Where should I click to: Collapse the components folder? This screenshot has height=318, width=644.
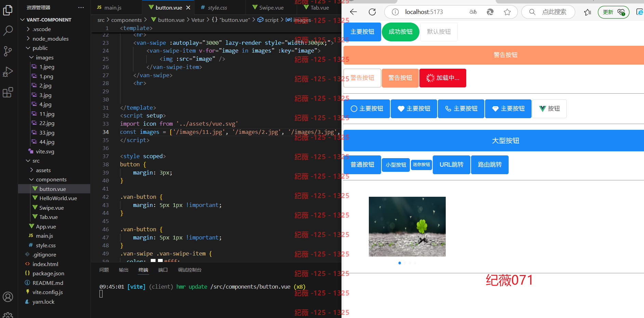tap(51, 180)
